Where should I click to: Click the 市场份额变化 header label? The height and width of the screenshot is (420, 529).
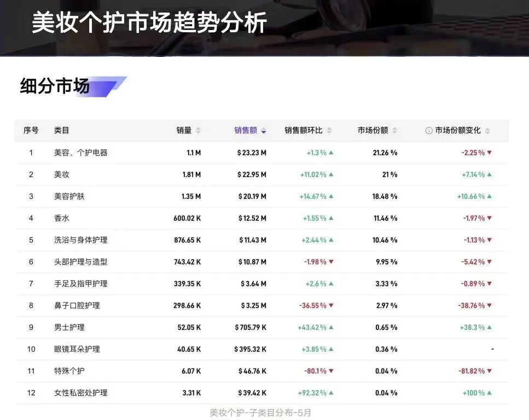[458, 130]
